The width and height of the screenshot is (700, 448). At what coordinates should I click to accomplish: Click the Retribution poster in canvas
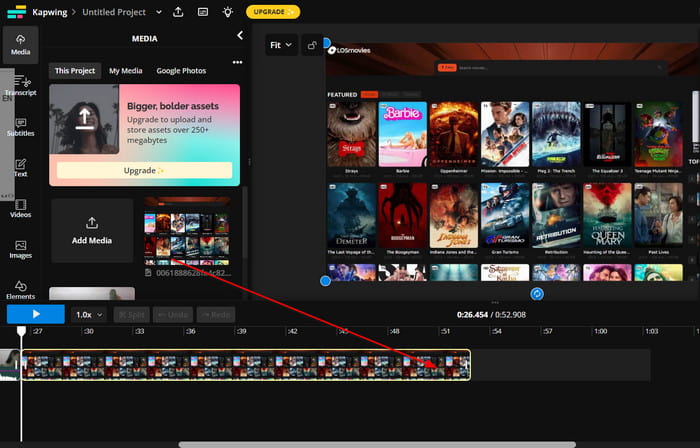[556, 216]
